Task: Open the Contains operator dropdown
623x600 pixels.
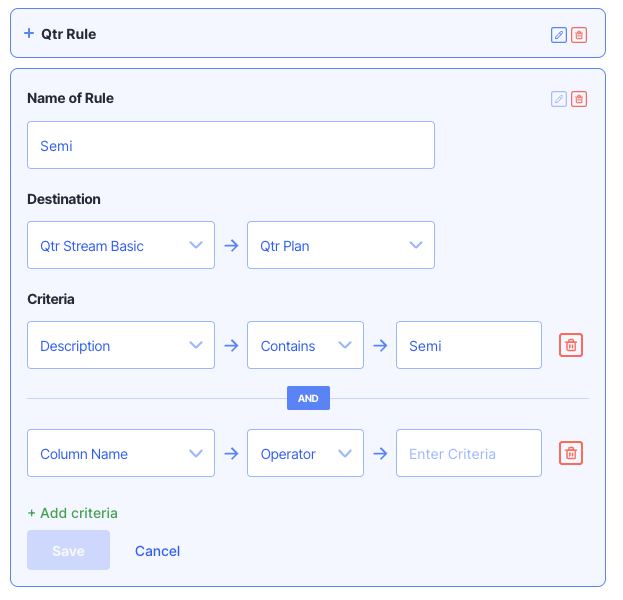Action: tap(305, 345)
